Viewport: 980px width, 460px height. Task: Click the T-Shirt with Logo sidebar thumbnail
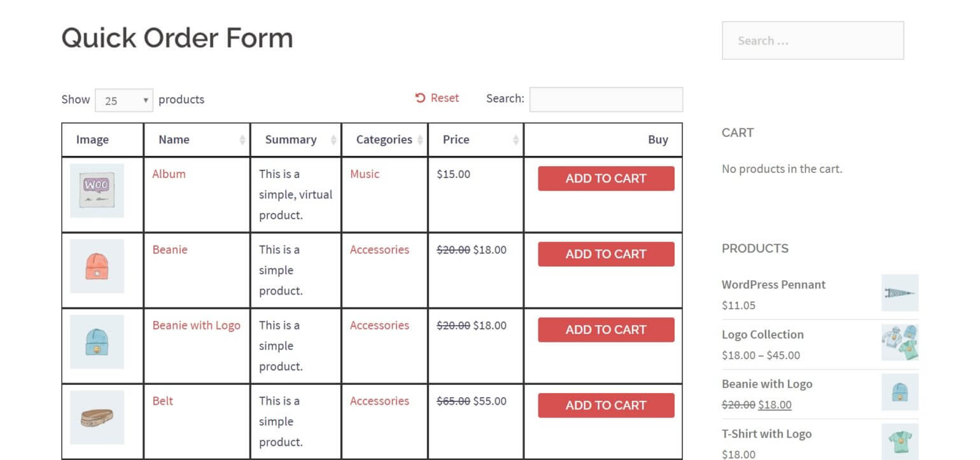click(899, 442)
